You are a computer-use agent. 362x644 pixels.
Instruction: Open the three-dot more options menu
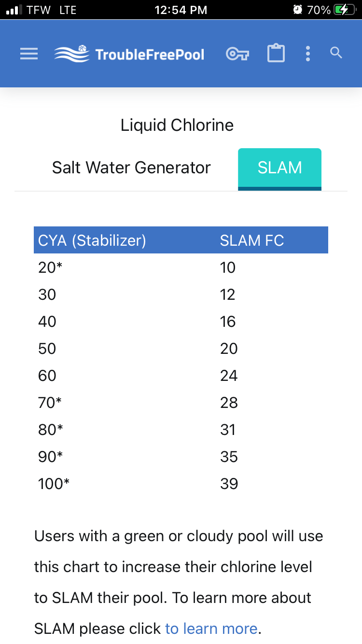click(x=308, y=54)
